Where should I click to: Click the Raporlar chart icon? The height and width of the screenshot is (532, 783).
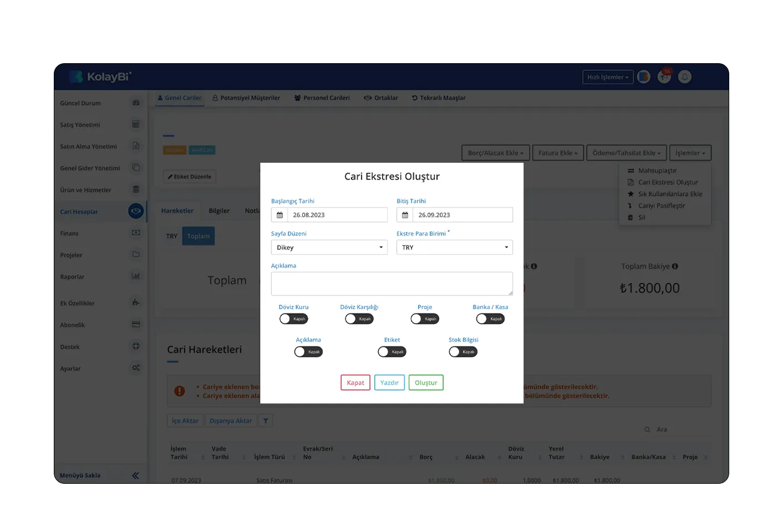coord(136,276)
